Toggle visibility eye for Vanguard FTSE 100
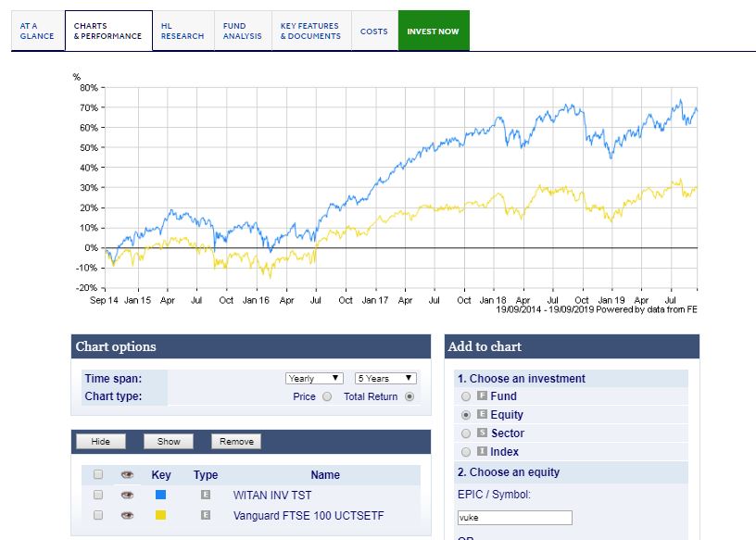Image resolution: width=756 pixels, height=540 pixels. point(127,515)
